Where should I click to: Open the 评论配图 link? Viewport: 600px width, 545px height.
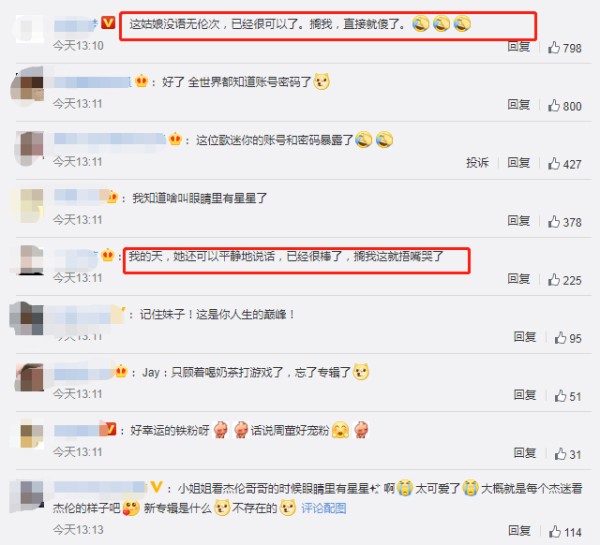324,508
